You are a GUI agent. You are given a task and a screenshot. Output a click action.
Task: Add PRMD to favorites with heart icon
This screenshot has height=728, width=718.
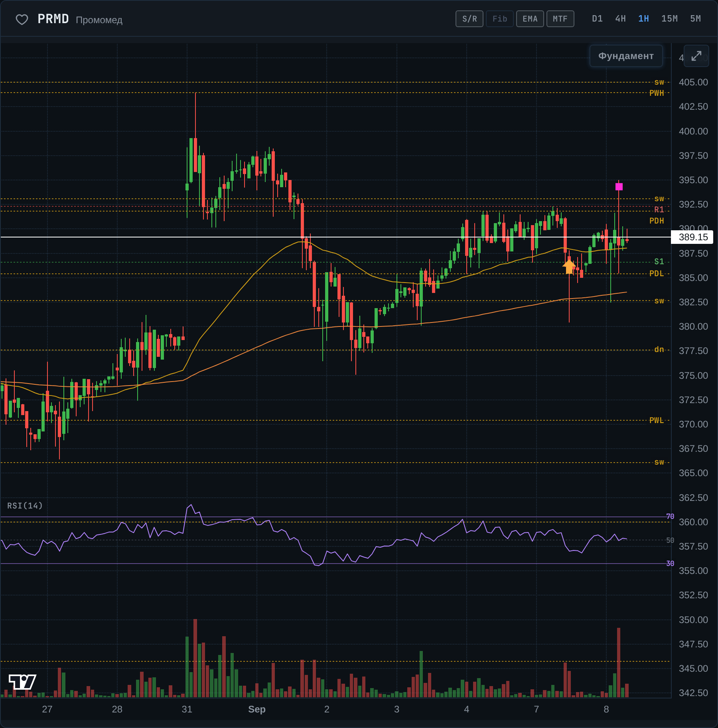point(22,19)
